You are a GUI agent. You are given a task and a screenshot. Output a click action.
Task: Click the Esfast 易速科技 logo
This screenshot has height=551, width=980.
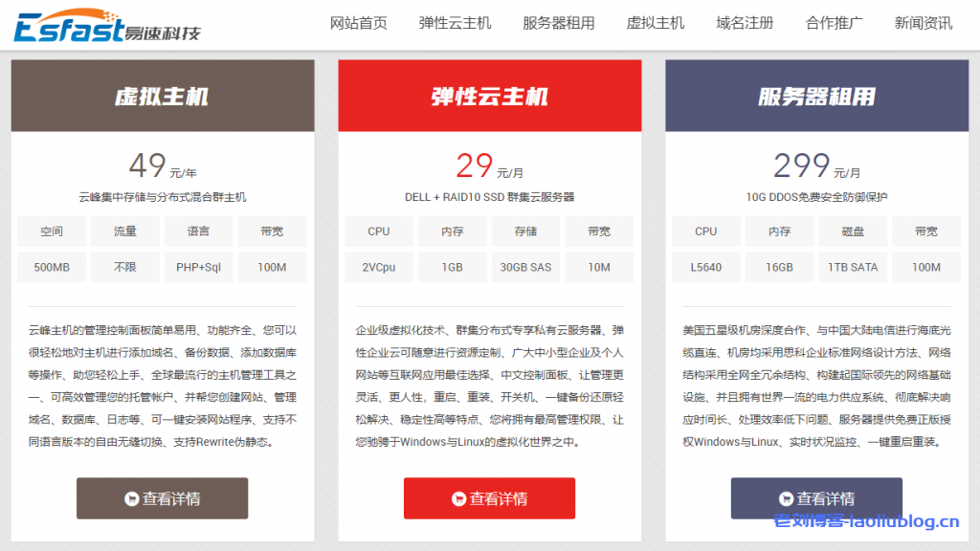point(107,26)
